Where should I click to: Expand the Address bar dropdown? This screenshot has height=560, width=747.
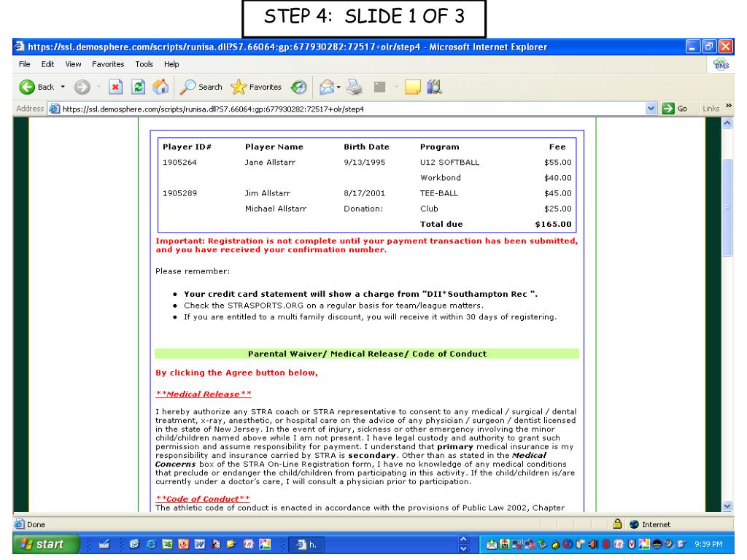click(651, 109)
